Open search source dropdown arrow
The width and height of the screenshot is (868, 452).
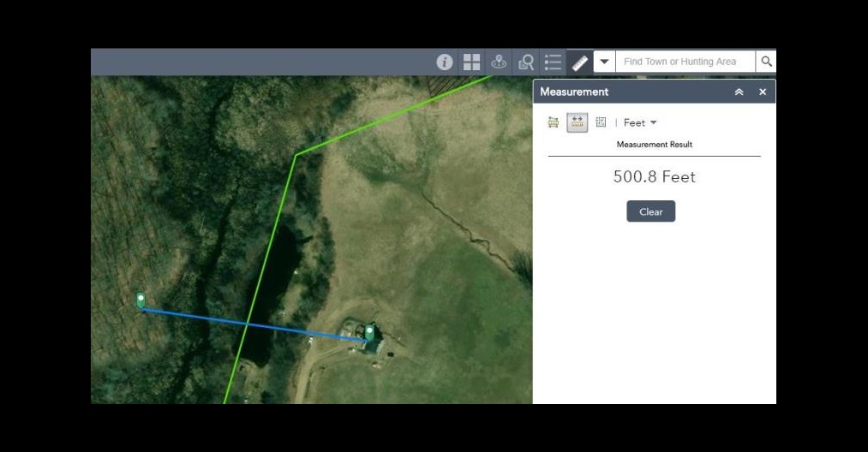604,62
